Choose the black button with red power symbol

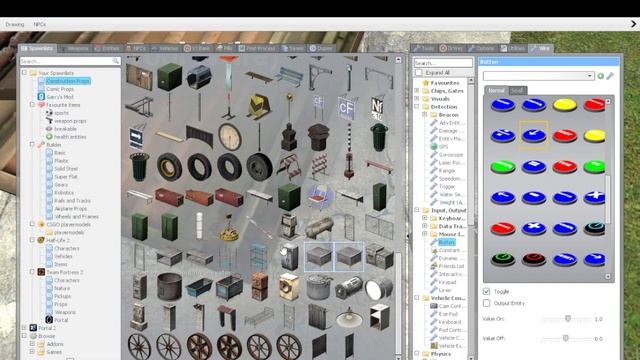pos(533,259)
